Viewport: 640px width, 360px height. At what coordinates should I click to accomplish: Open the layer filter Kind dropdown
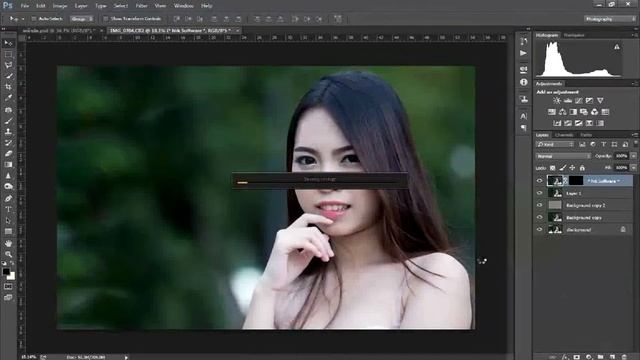click(555, 144)
